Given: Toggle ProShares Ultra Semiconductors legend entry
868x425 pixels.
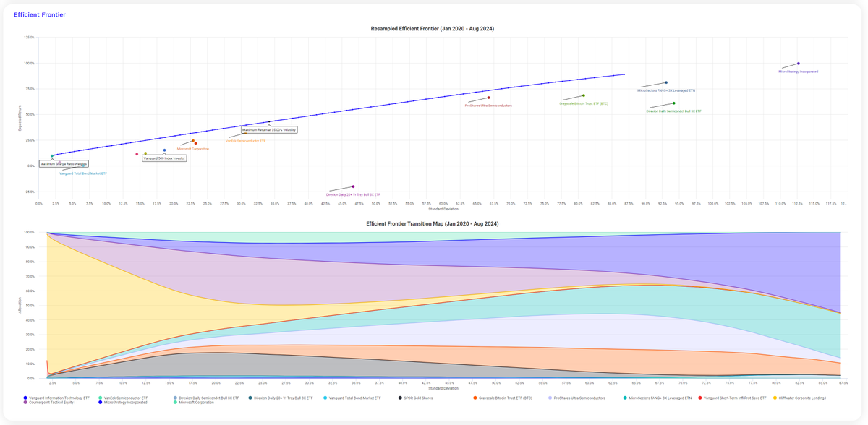Looking at the screenshot, I should 579,398.
